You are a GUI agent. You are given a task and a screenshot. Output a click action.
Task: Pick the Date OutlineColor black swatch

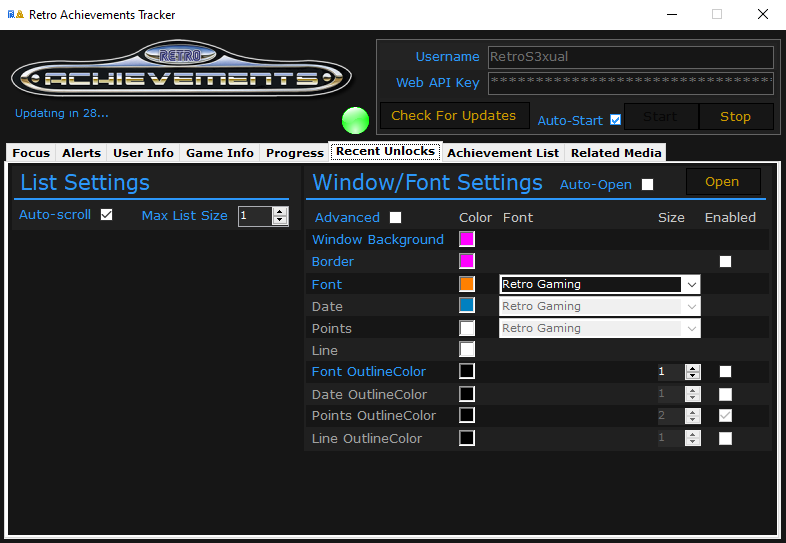(467, 394)
